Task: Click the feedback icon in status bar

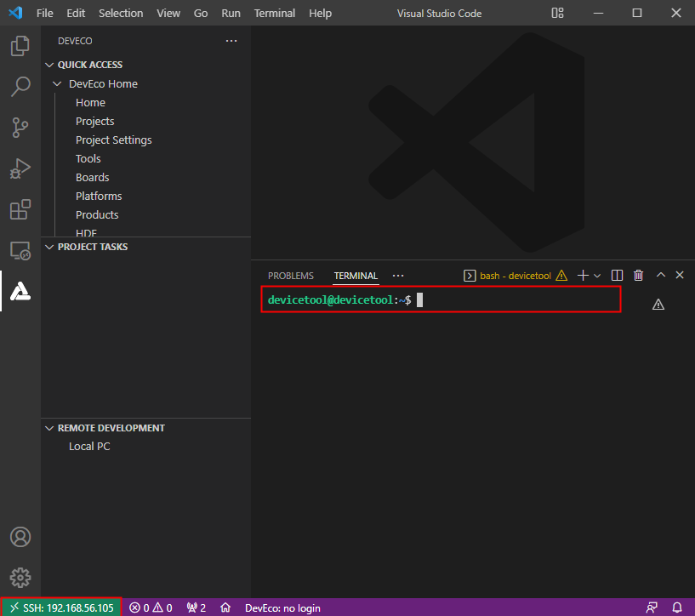Action: tap(652, 607)
